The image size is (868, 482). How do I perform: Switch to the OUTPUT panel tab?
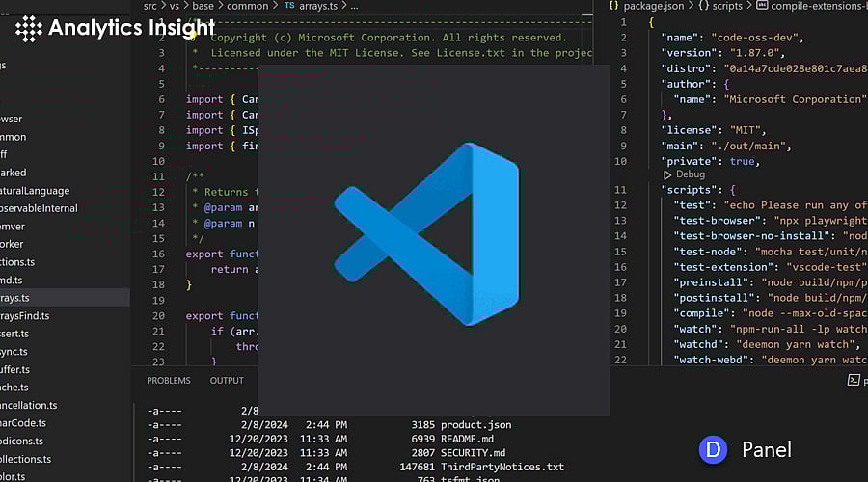[227, 381]
